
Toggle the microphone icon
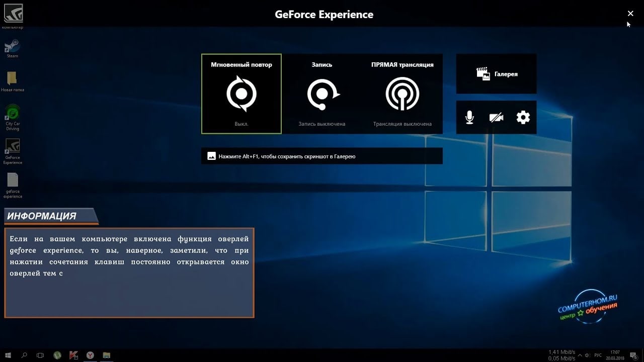(469, 118)
